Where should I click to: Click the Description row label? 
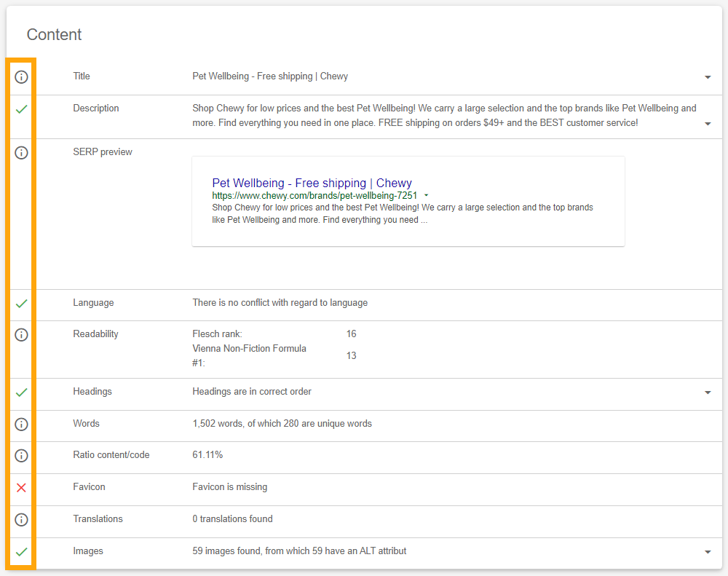pos(96,109)
